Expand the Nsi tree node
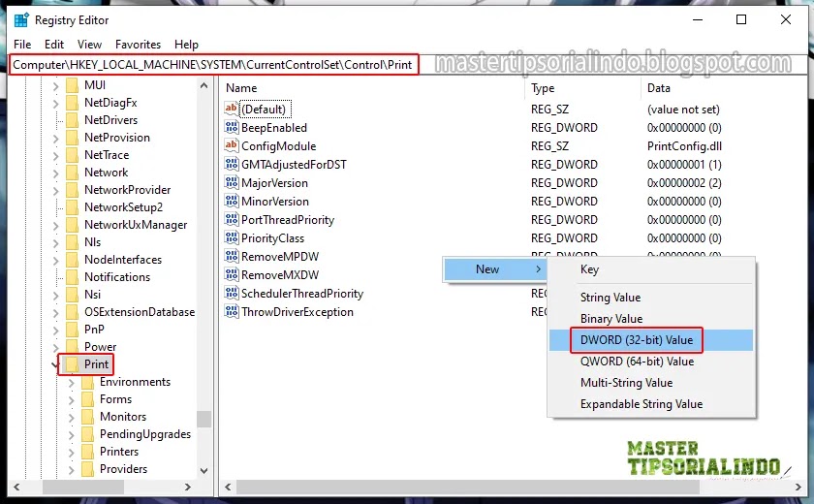This screenshot has height=504, width=814. point(55,296)
